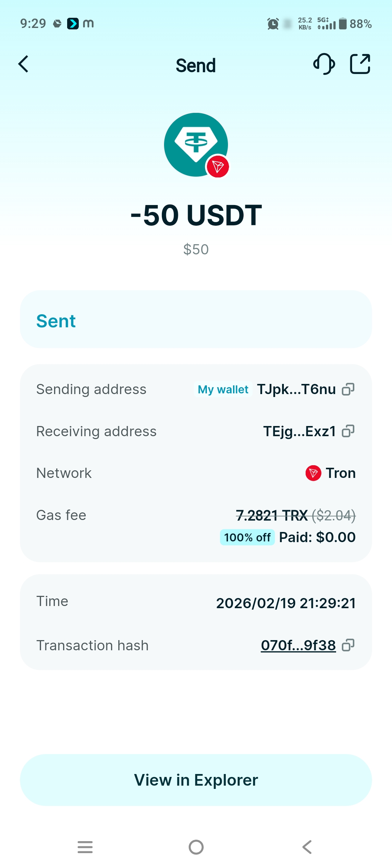Tap the Android navigation back button

tap(307, 847)
